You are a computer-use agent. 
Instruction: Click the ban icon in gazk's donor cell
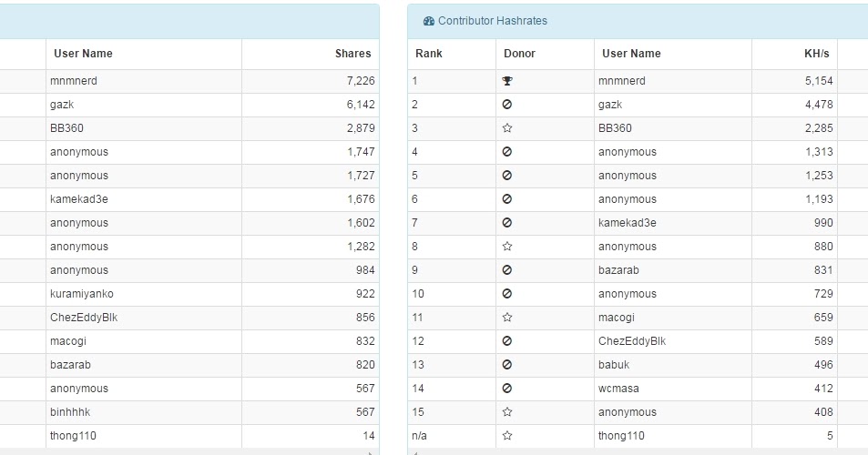[x=507, y=105]
